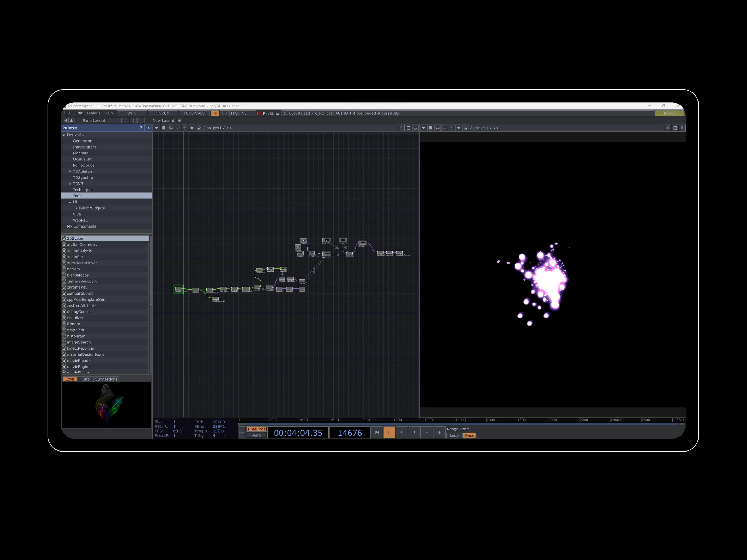Click the network editor pane-type dropdown arrow
This screenshot has width=747, height=560.
point(157,128)
